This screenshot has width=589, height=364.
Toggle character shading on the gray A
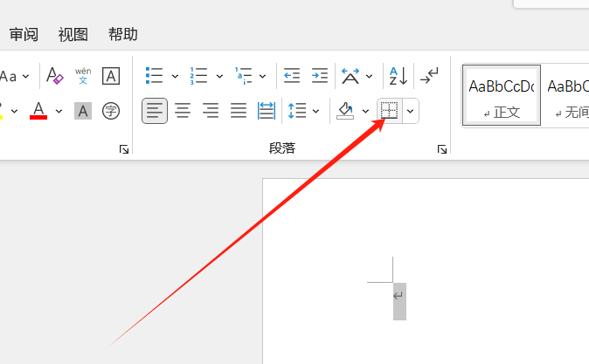pyautogui.click(x=83, y=111)
